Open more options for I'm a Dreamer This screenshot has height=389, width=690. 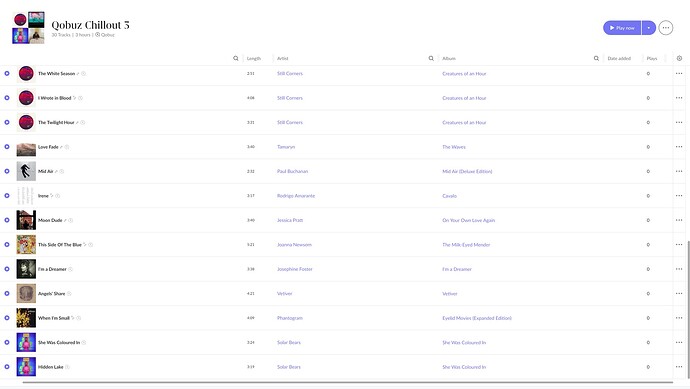pyautogui.click(x=679, y=269)
